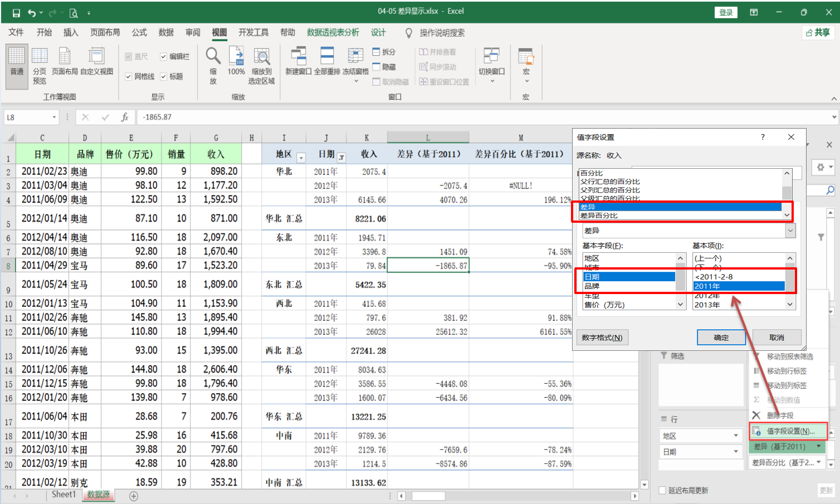Click the Share (共享) button
The height and width of the screenshot is (504, 840).
point(818,33)
